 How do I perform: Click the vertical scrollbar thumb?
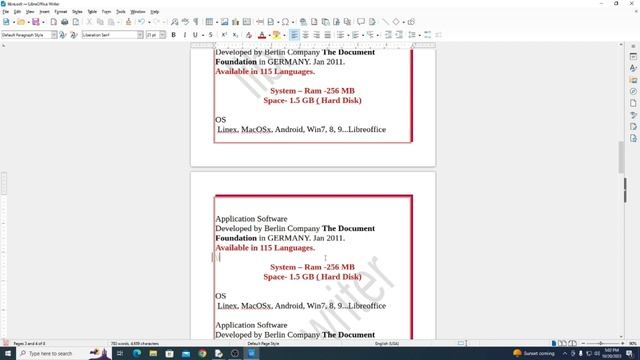621,157
